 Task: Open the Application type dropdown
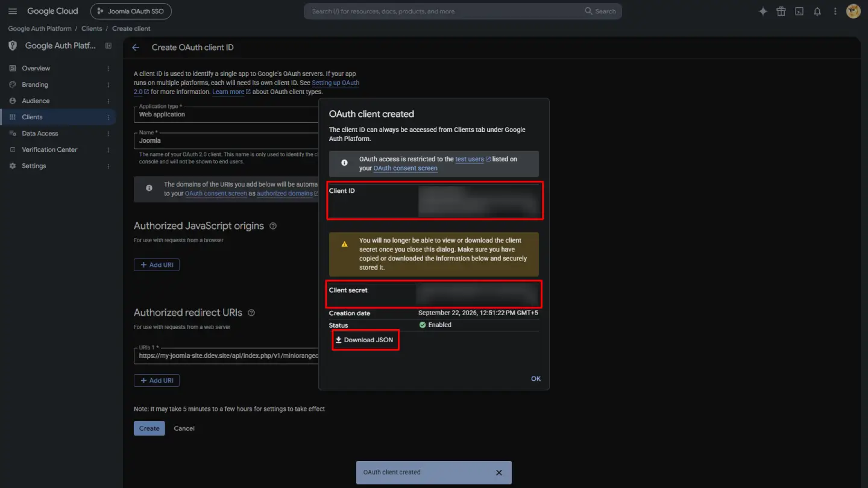[226, 114]
